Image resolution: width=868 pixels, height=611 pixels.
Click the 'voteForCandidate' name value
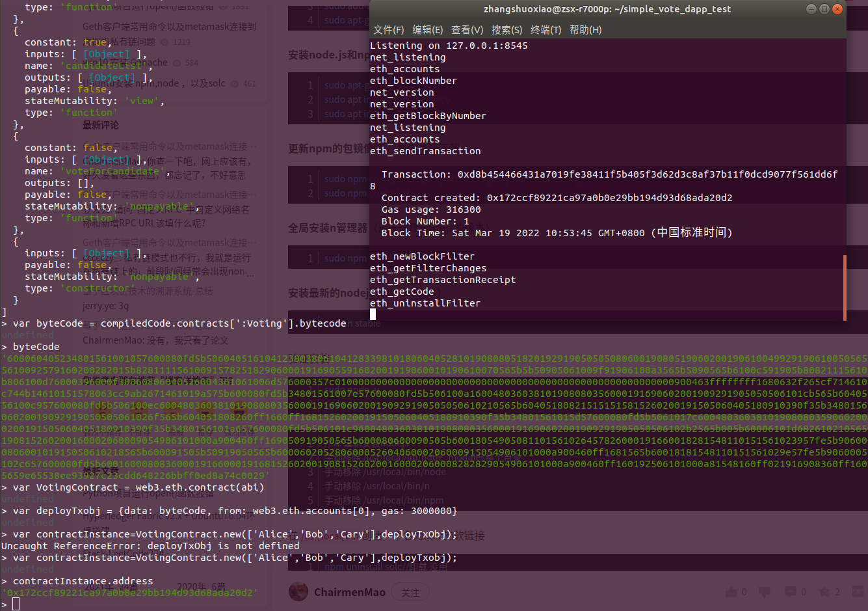(x=112, y=171)
